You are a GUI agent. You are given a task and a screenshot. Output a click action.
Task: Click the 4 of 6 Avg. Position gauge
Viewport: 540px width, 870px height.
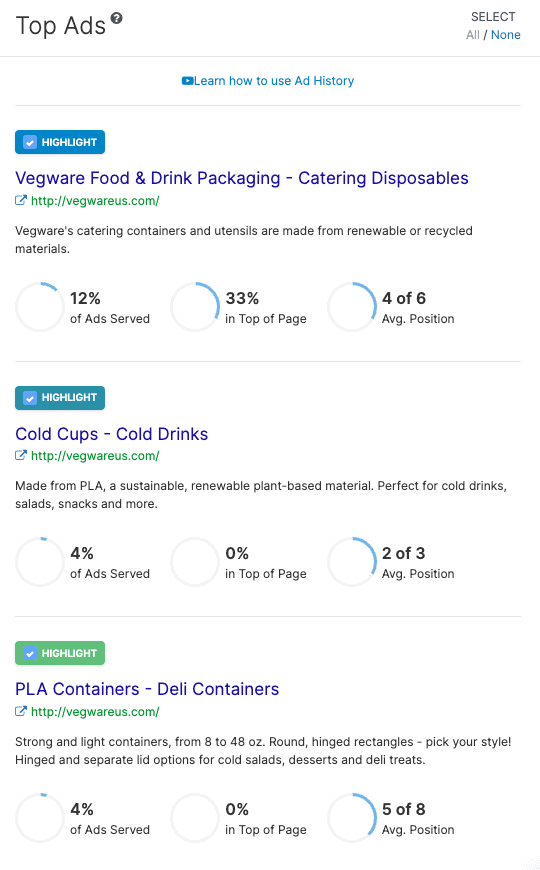[x=352, y=307]
